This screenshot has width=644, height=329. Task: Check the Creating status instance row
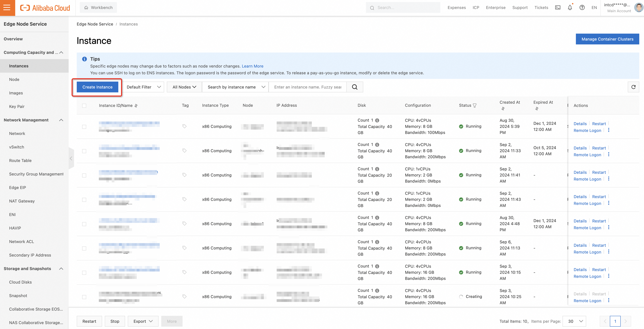click(84, 297)
